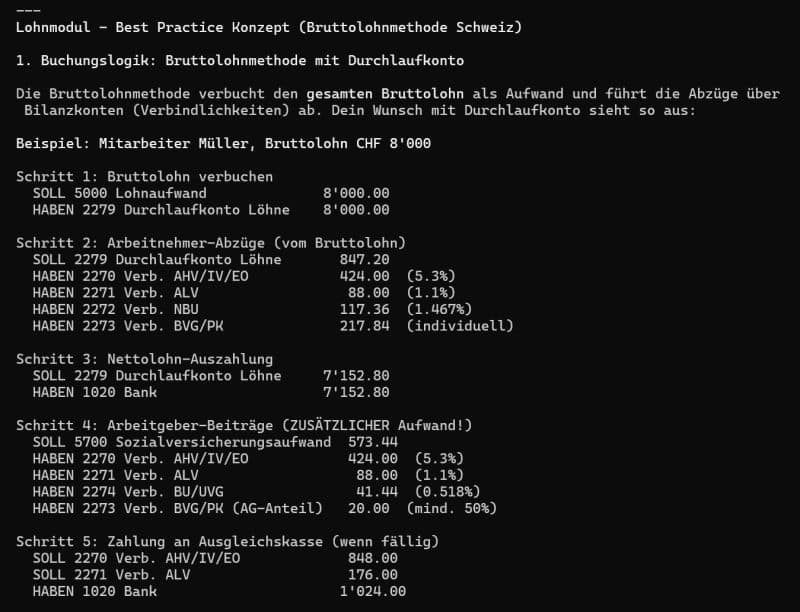This screenshot has width=800, height=612.
Task: Click the Schritt 3 Nettolohn-Auszahlung heading
Action: point(144,359)
